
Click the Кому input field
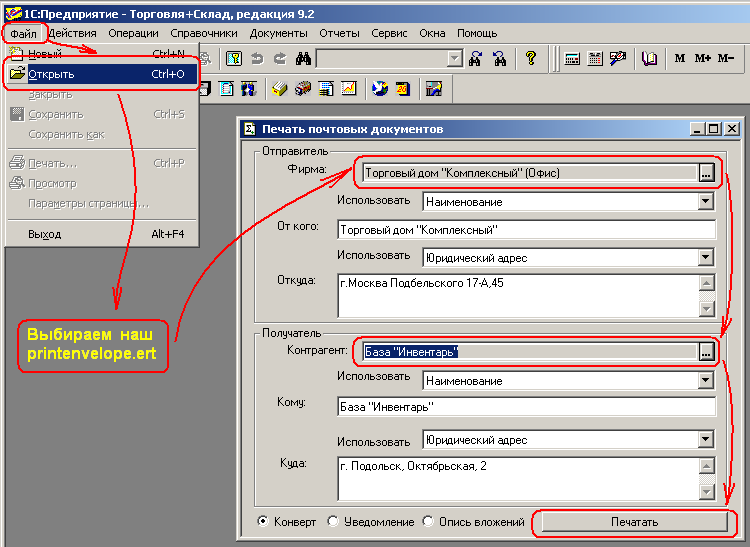pos(526,407)
